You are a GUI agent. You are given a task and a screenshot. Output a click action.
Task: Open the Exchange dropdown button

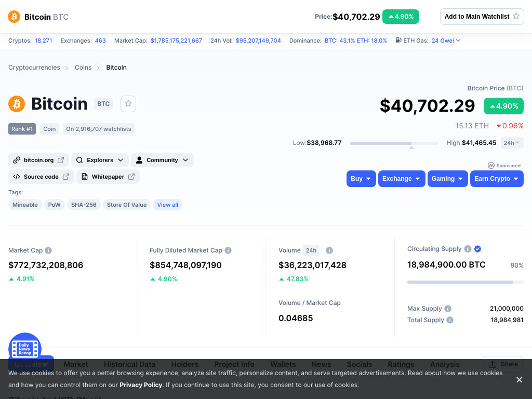pyautogui.click(x=402, y=179)
